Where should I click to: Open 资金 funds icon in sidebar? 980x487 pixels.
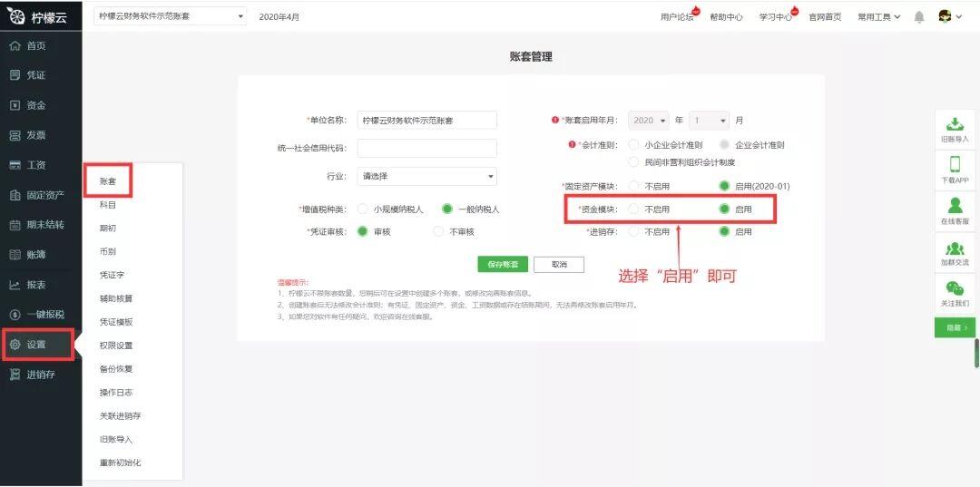pos(15,105)
